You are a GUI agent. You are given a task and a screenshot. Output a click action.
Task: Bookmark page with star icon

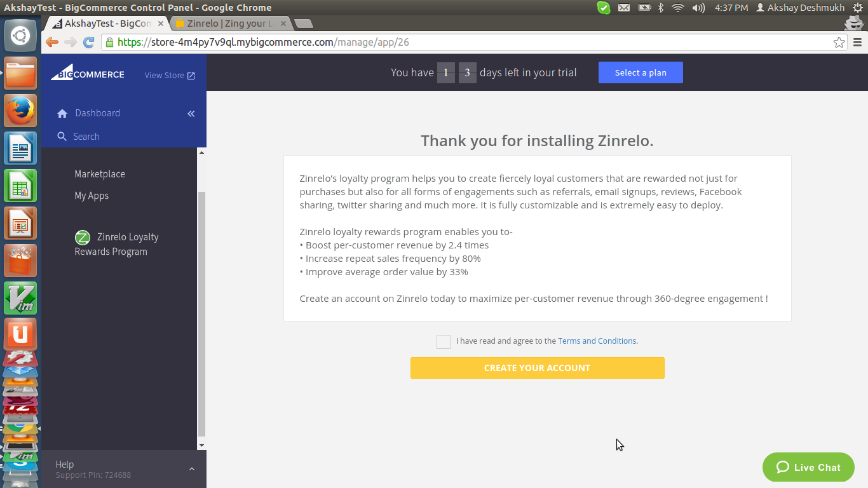click(839, 43)
